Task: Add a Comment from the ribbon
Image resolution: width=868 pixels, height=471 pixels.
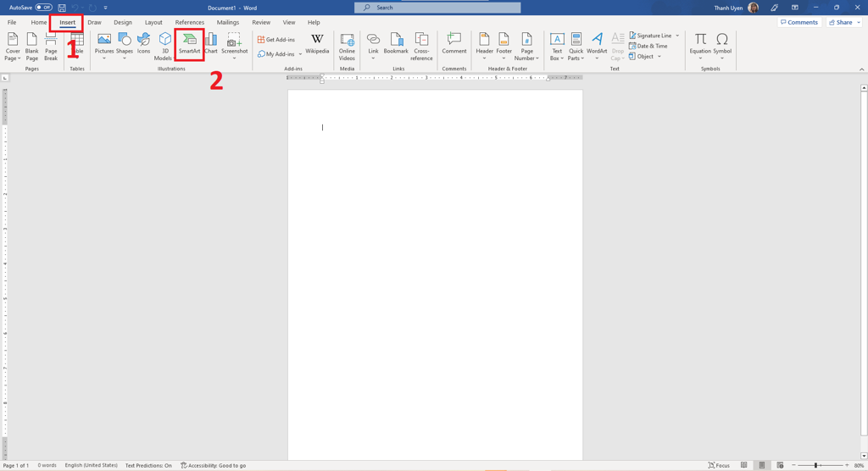Action: click(x=454, y=44)
